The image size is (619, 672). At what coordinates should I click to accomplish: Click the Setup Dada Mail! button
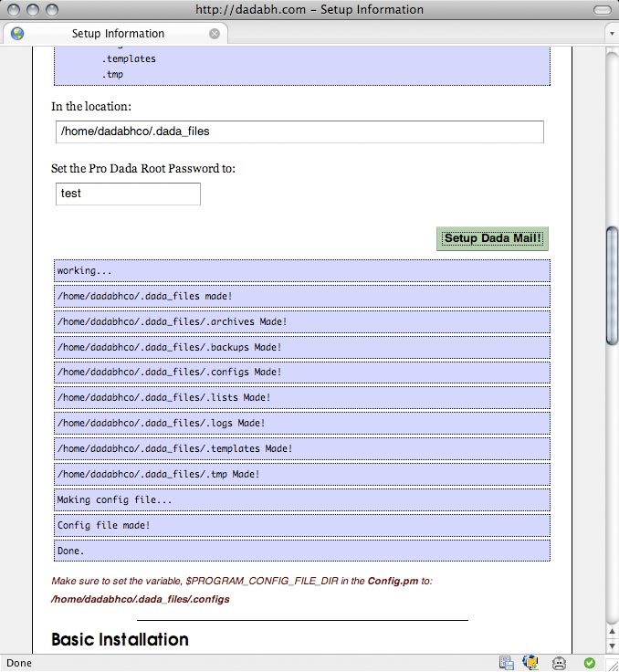click(x=492, y=238)
